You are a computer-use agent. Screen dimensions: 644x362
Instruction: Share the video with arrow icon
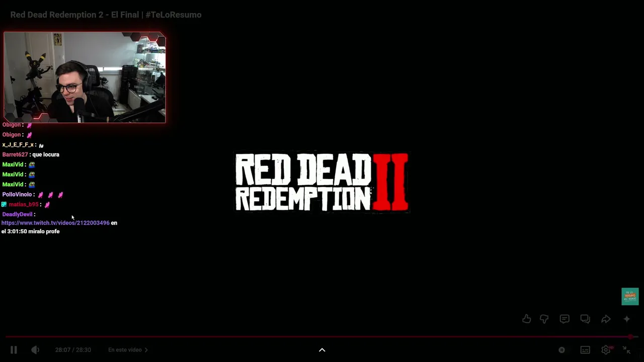(606, 319)
